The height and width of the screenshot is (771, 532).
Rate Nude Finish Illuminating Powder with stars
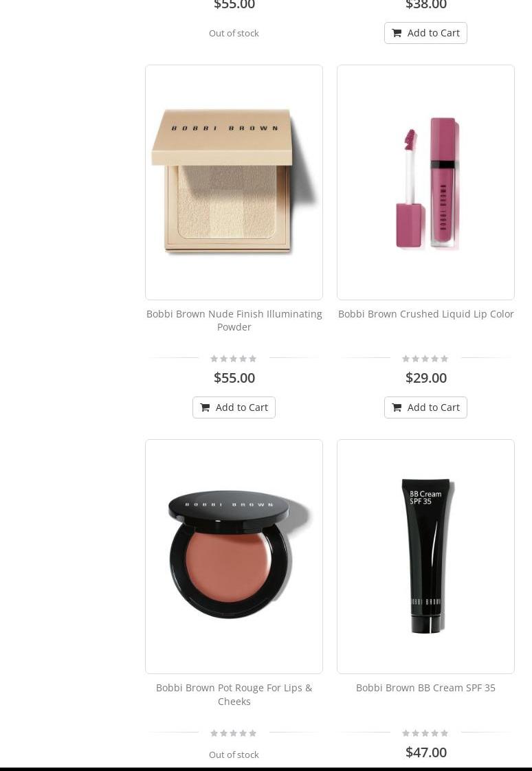click(234, 359)
